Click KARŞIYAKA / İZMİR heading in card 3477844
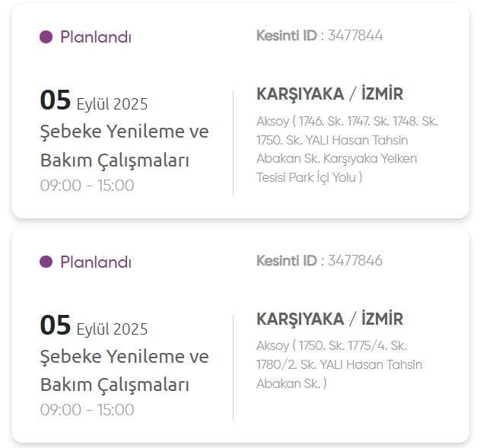Image resolution: width=480 pixels, height=448 pixels. point(329,94)
